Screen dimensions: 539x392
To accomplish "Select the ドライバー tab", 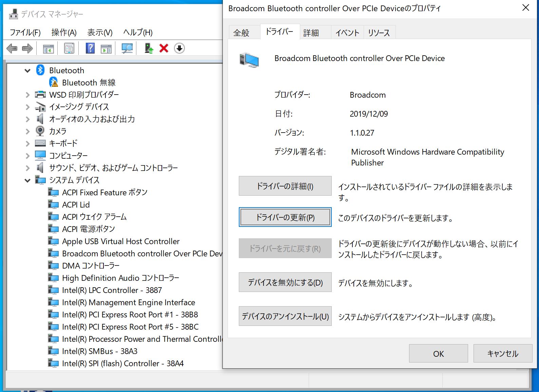I will (x=280, y=32).
